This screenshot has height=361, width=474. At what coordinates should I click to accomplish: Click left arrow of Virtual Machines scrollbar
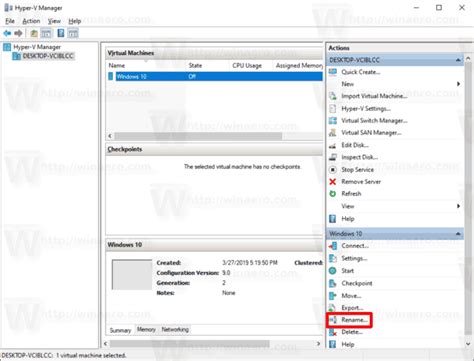pyautogui.click(x=110, y=136)
